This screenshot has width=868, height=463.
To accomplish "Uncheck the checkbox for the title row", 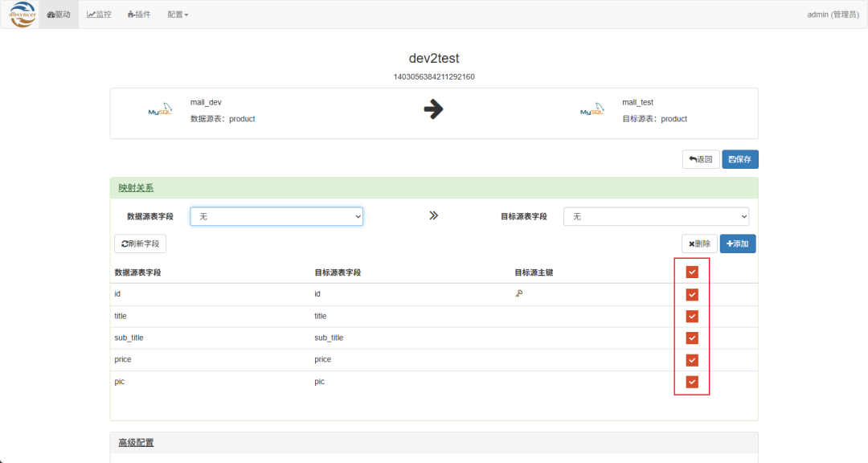I will coord(692,316).
